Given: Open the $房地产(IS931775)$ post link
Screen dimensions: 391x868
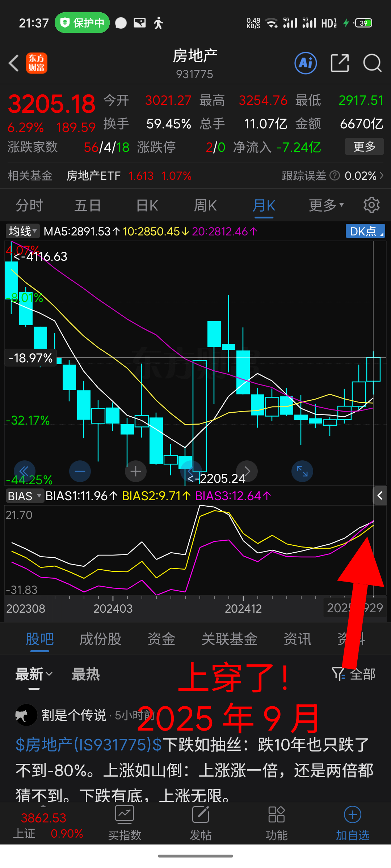Looking at the screenshot, I should pos(89,745).
